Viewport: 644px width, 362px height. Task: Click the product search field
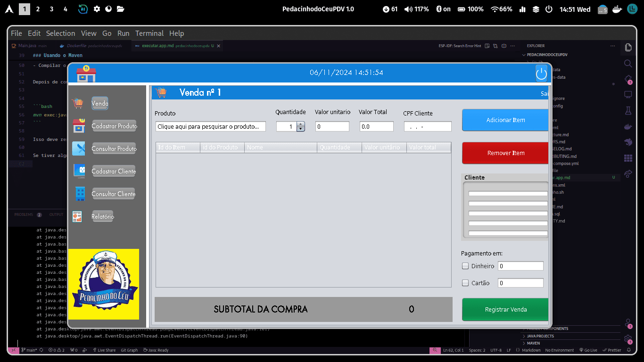211,126
